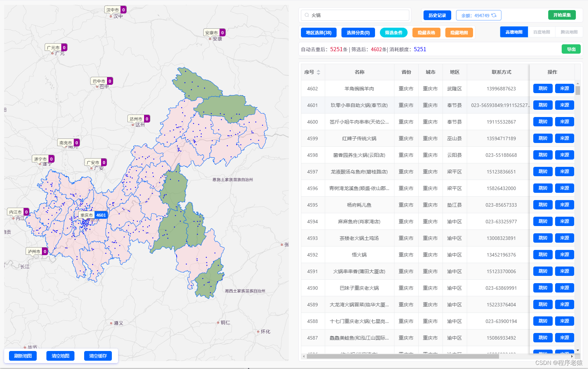Click 来源 for row 4596
This screenshot has width=588, height=369.
click(564, 188)
